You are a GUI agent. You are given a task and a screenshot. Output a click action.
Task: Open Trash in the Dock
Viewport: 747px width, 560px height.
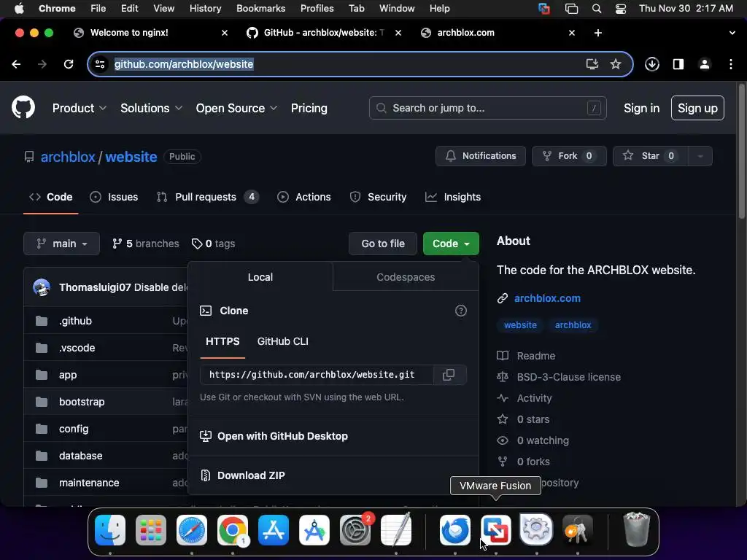(x=637, y=529)
